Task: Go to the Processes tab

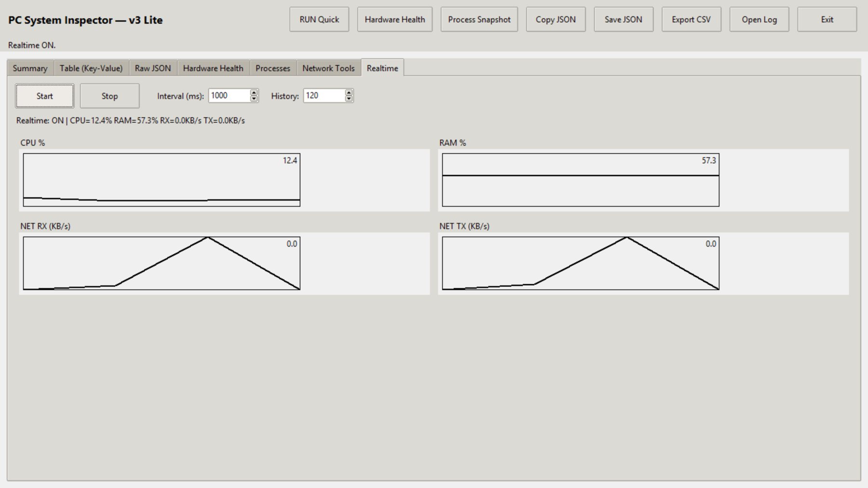Action: point(272,68)
